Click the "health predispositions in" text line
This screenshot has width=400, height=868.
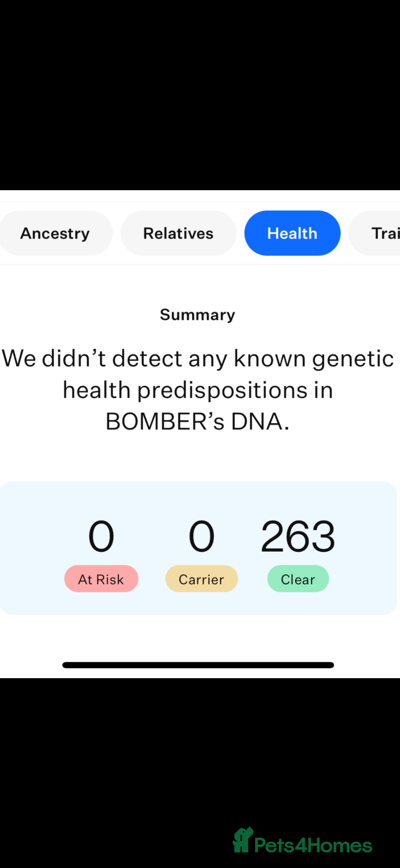click(x=197, y=390)
